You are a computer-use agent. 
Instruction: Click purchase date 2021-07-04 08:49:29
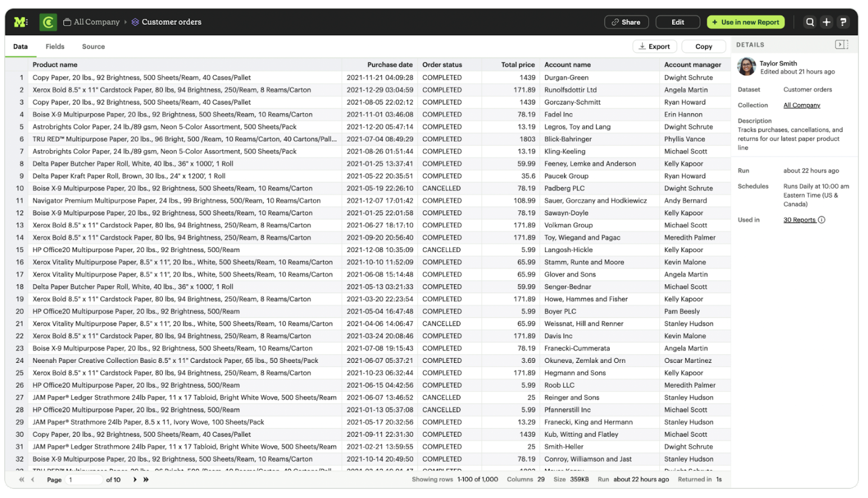click(380, 139)
